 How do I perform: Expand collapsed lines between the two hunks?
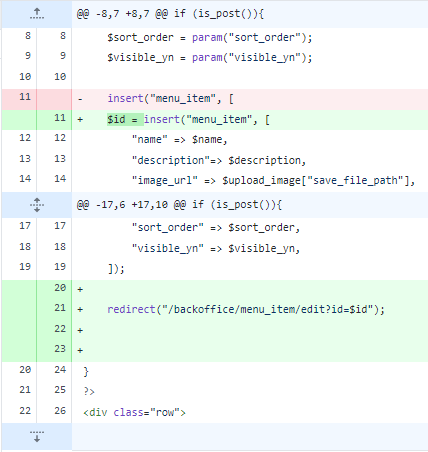click(x=37, y=205)
